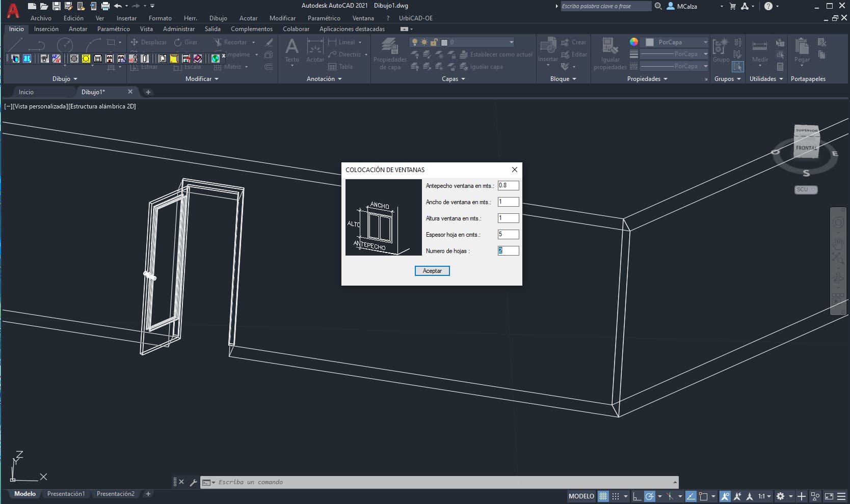The height and width of the screenshot is (504, 850).
Task: Click the layer 0 color swatch
Action: pos(444,42)
